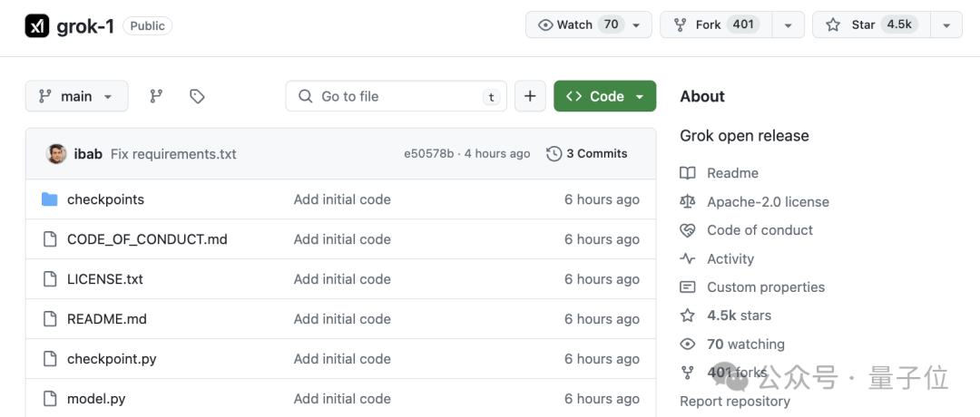This screenshot has width=980, height=417.
Task: Click the Activity pulse icon
Action: [x=688, y=259]
